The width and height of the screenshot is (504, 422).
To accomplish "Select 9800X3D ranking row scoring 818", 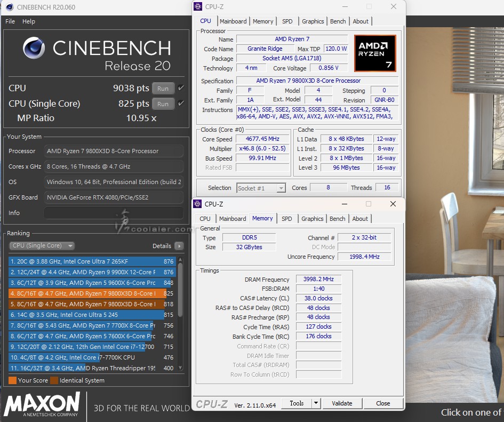I will click(x=92, y=304).
